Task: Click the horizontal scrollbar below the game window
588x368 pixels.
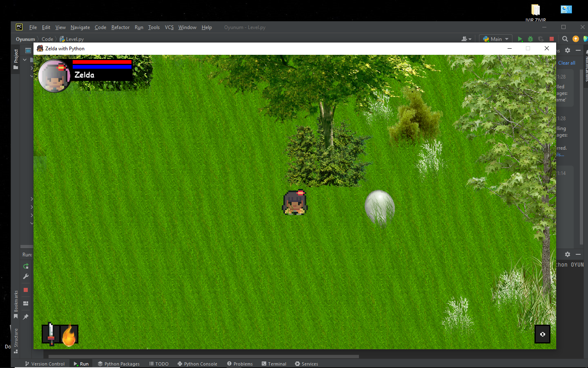Action: (203, 357)
